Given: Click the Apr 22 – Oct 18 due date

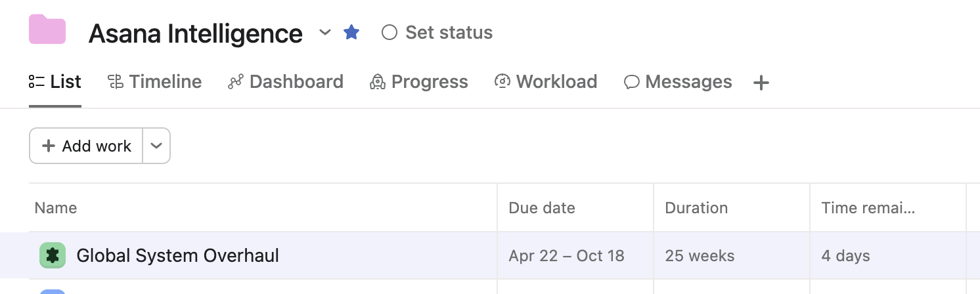Looking at the screenshot, I should (x=566, y=255).
